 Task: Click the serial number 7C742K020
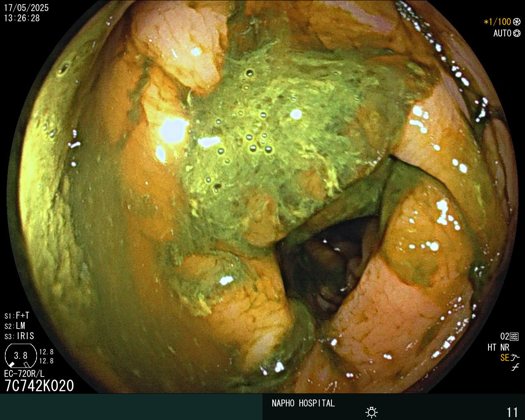coord(39,386)
